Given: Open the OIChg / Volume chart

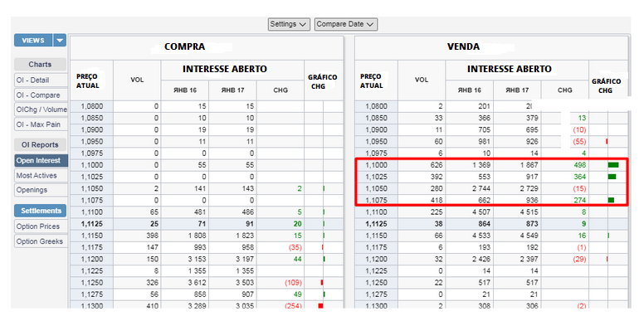Looking at the screenshot, I should pos(41,109).
